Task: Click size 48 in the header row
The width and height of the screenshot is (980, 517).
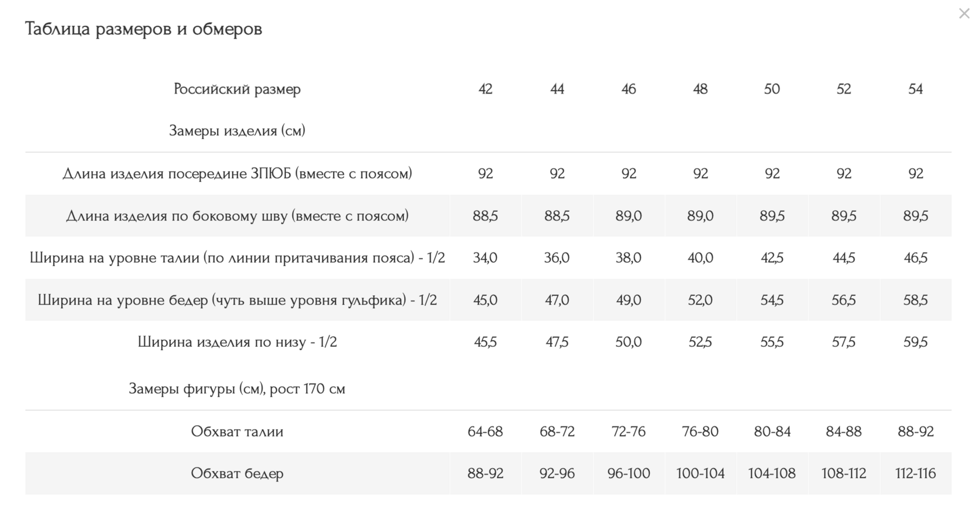Action: (x=700, y=89)
